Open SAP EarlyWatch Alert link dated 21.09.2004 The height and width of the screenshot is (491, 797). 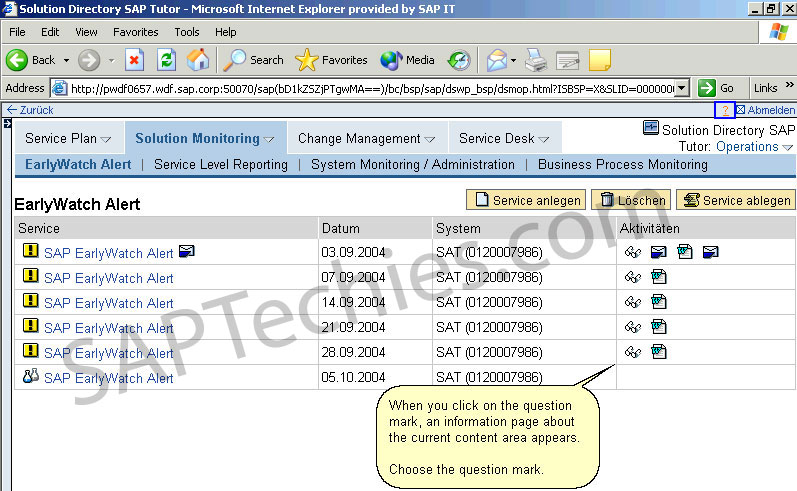click(109, 328)
